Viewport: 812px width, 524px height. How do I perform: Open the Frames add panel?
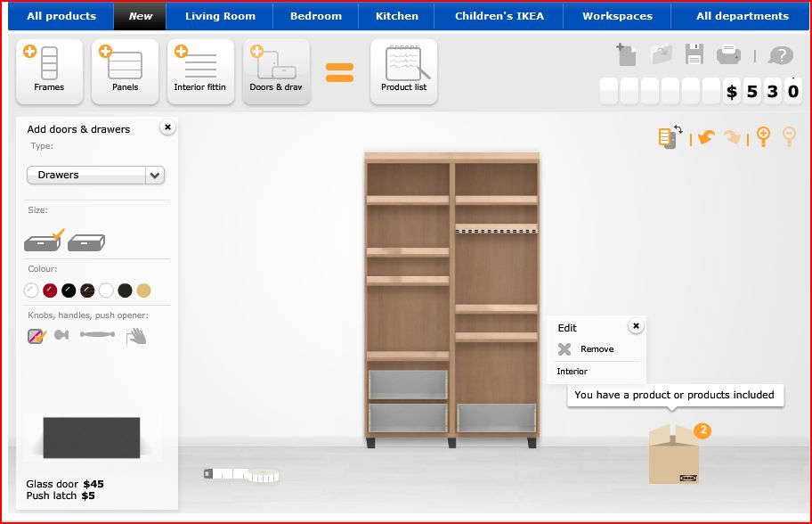coord(49,71)
